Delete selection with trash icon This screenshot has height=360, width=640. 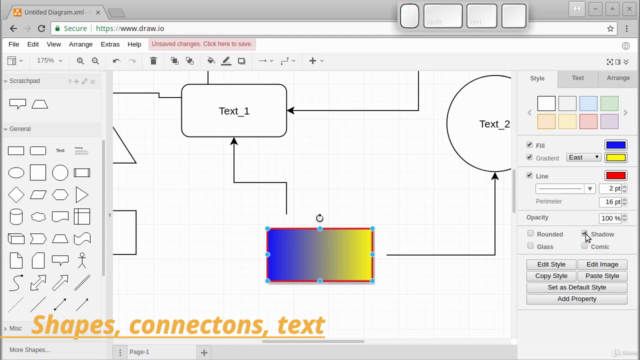(153, 61)
